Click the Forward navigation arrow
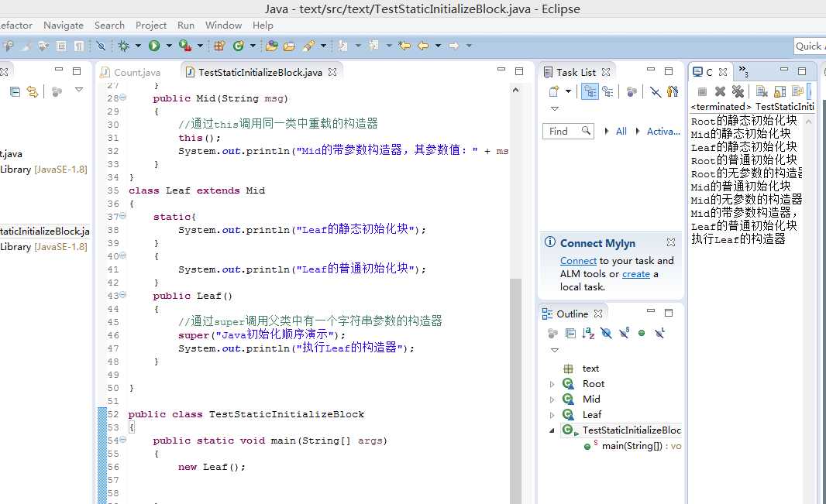The image size is (826, 504). [x=453, y=46]
